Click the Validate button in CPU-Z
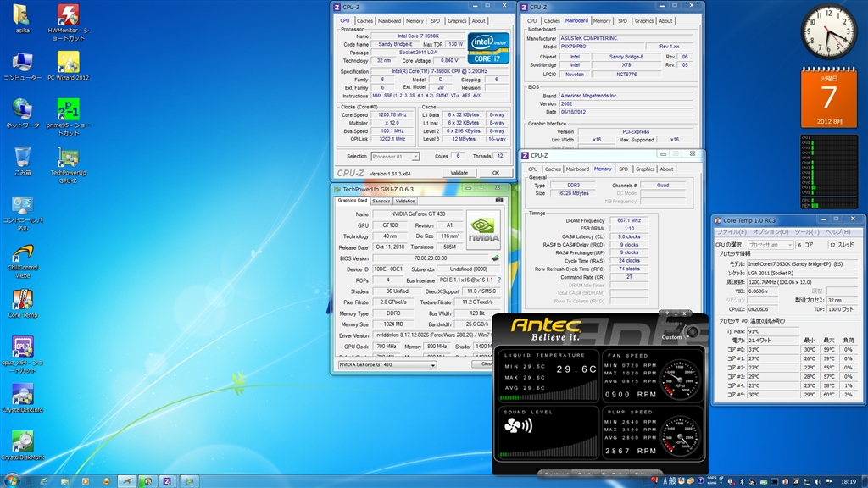The width and height of the screenshot is (868, 488). click(x=459, y=172)
